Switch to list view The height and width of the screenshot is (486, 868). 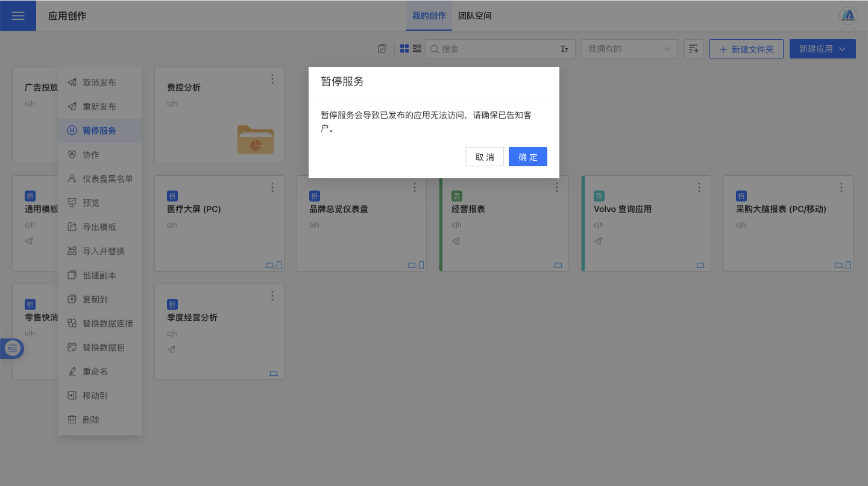click(417, 49)
